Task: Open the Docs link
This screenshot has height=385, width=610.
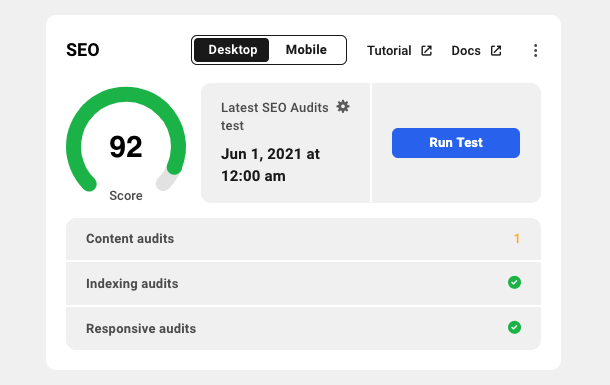Action: click(x=466, y=51)
